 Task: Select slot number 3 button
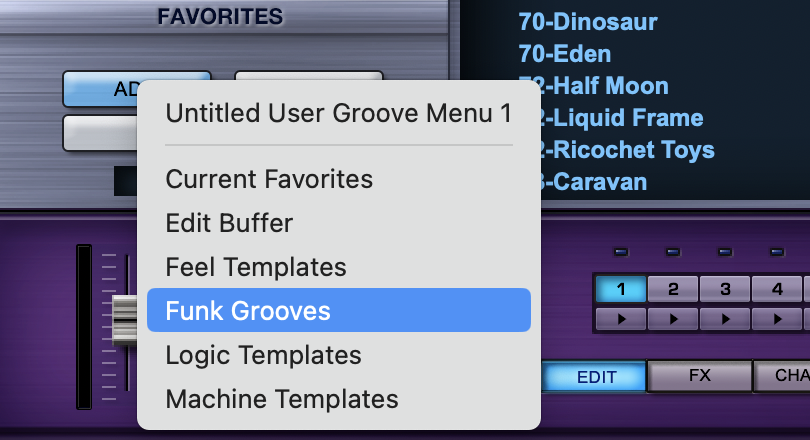(x=725, y=290)
